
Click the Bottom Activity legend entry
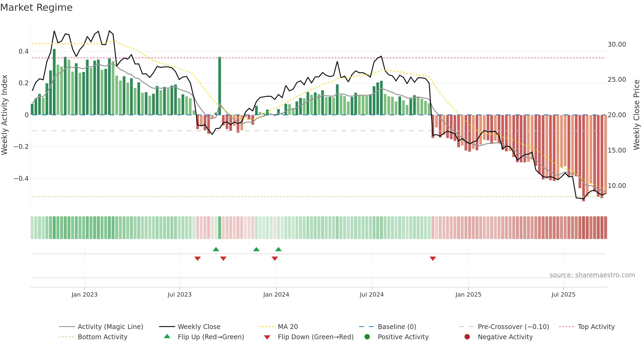point(93,337)
